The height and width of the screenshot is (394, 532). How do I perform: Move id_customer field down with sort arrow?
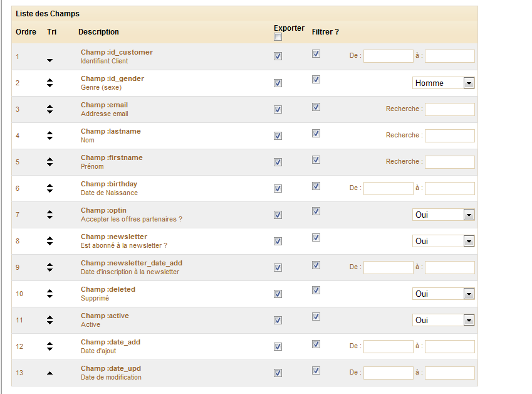(50, 60)
